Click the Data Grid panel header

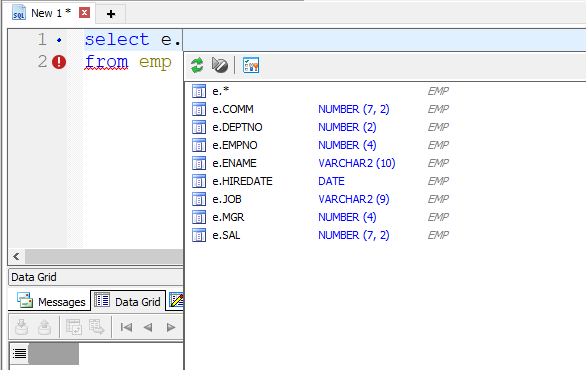tap(96, 277)
